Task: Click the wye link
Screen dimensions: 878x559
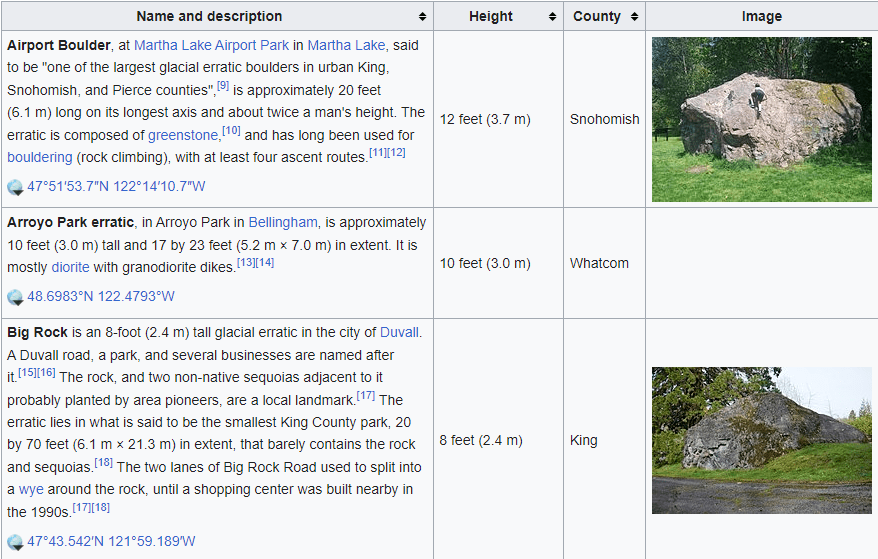Action: [32, 489]
